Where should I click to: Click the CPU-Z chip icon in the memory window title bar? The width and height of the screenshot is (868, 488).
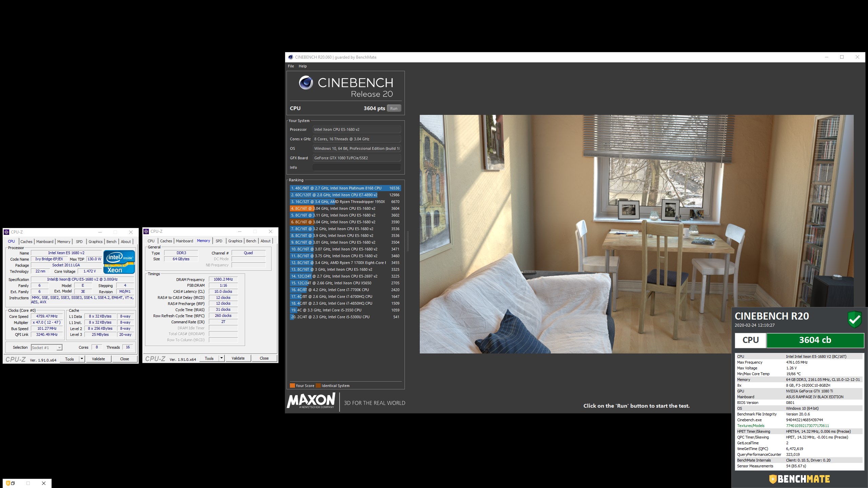146,231
